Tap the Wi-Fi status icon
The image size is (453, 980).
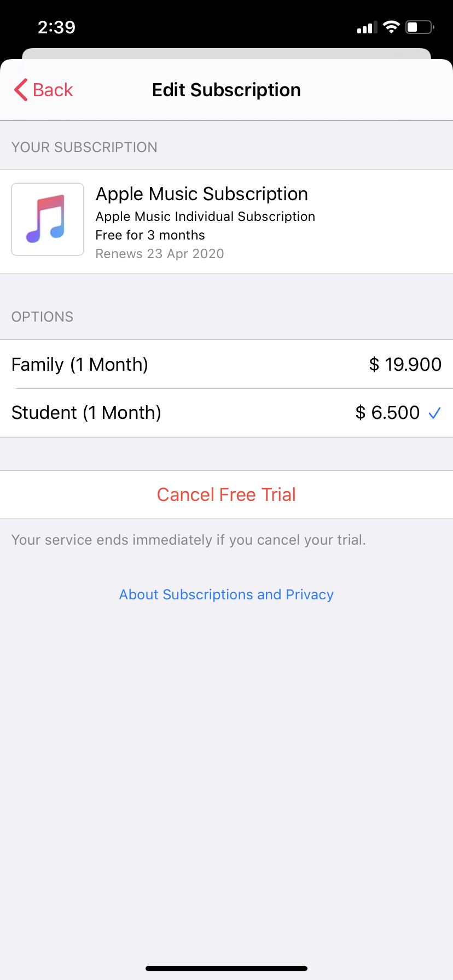coord(391,27)
